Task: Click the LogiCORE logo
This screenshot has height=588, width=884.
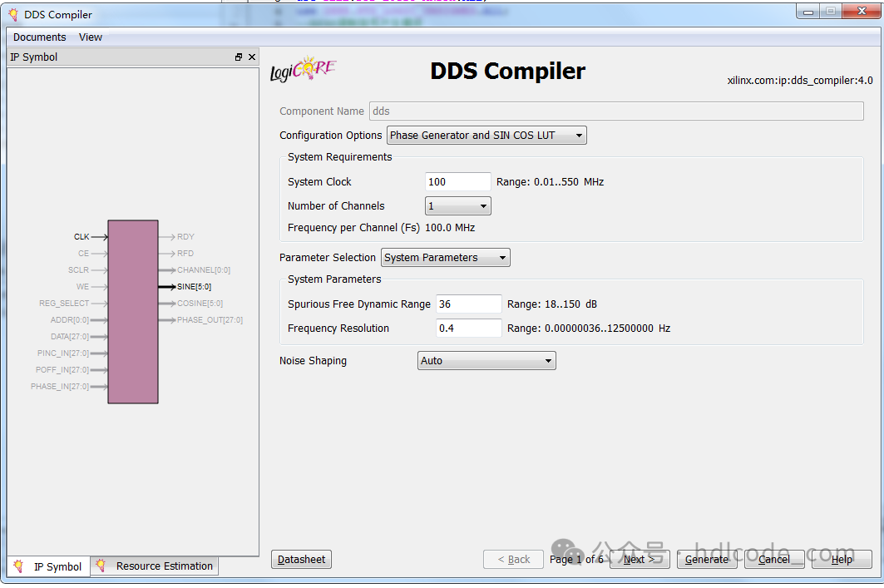Action: point(304,69)
